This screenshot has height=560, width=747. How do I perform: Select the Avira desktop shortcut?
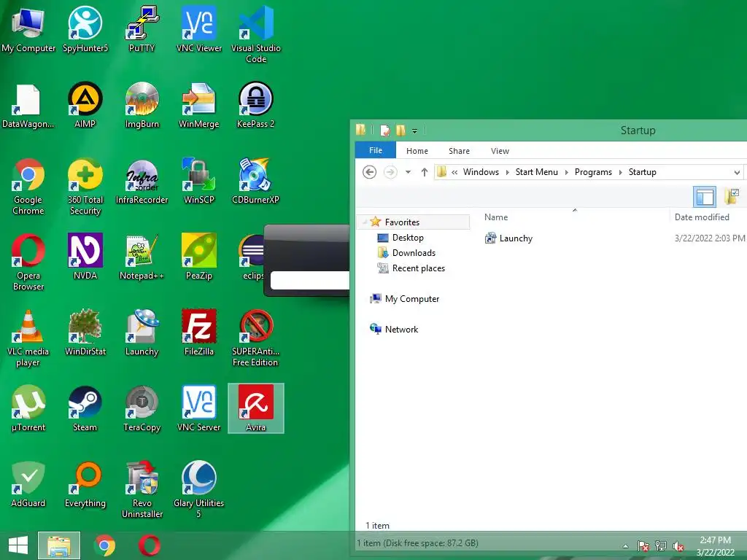click(x=256, y=408)
